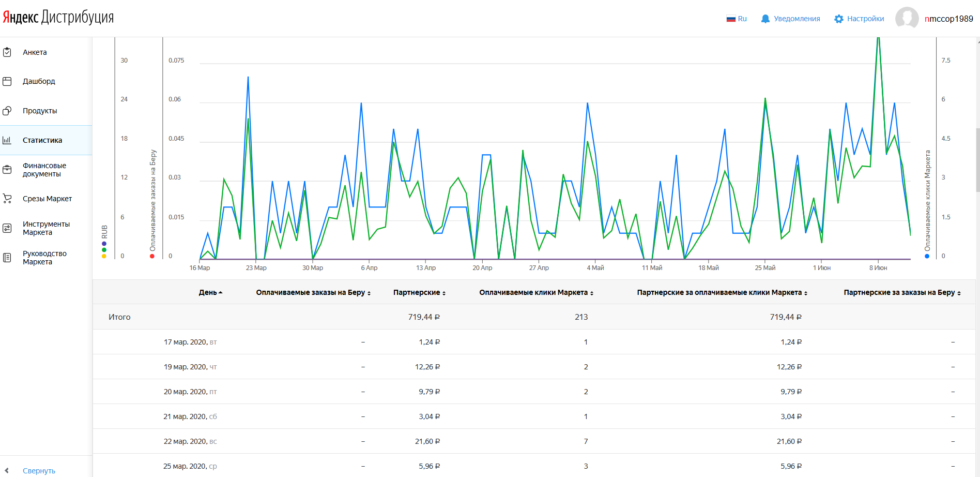980x477 pixels.
Task: Click the page vertical scrollbar
Action: 977,160
